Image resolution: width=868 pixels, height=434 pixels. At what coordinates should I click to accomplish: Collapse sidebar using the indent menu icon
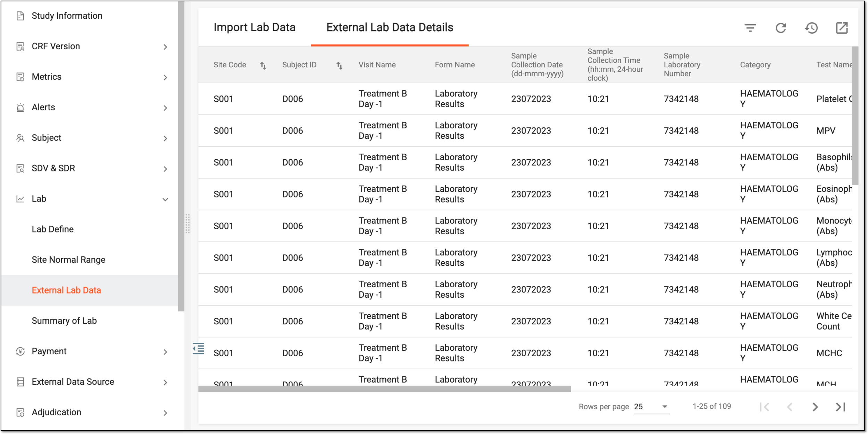tap(199, 348)
